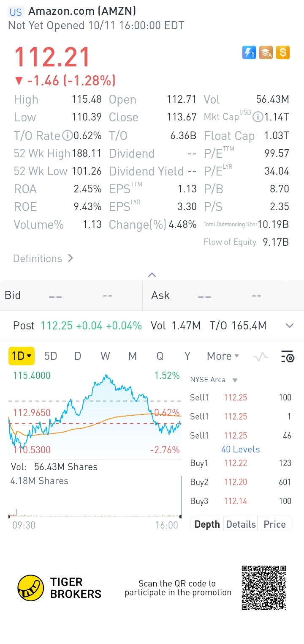Tap the yellow dollar sign icon
Viewport: 304px width, 644px height.
point(282,52)
